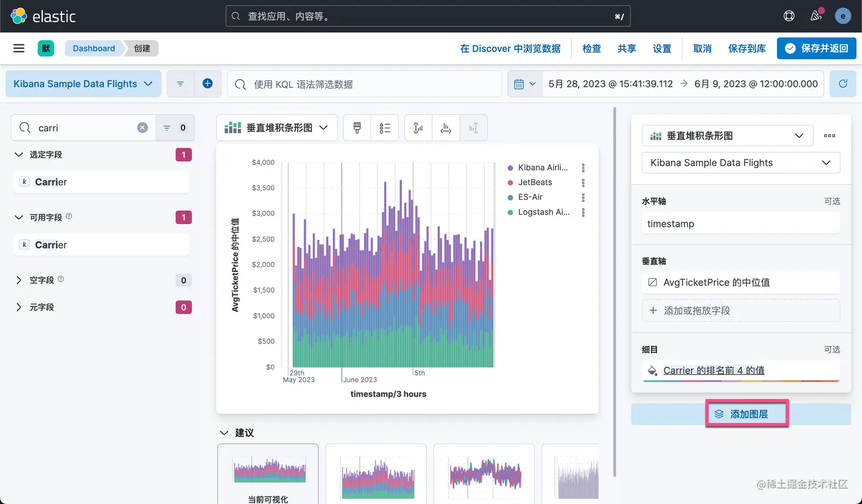
Task: Open chart type dropdown above the chart
Action: tap(277, 128)
